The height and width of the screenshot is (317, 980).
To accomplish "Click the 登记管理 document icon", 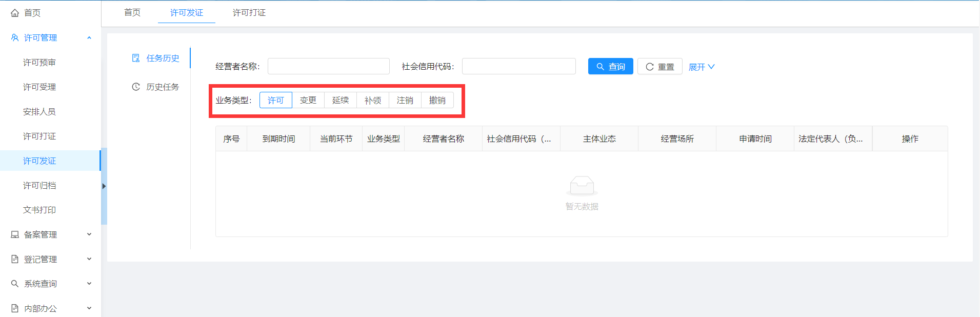I will click(15, 259).
